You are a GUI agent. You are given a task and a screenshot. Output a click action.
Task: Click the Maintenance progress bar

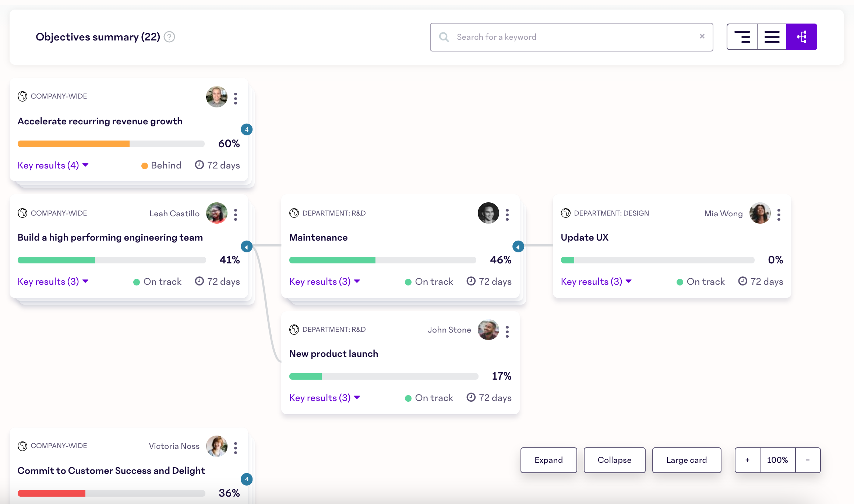(382, 260)
